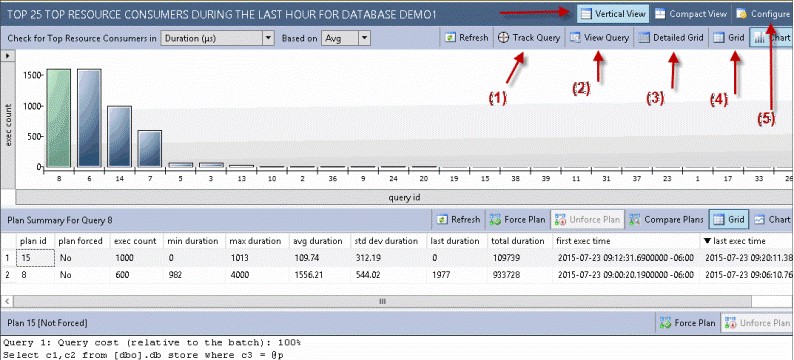Switch Plan Summary to Grid view
Image resolution: width=794 pixels, height=360 pixels.
coord(729,219)
